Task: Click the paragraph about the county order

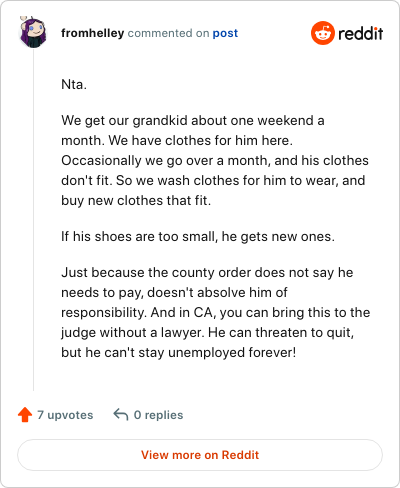Action: [x=216, y=312]
